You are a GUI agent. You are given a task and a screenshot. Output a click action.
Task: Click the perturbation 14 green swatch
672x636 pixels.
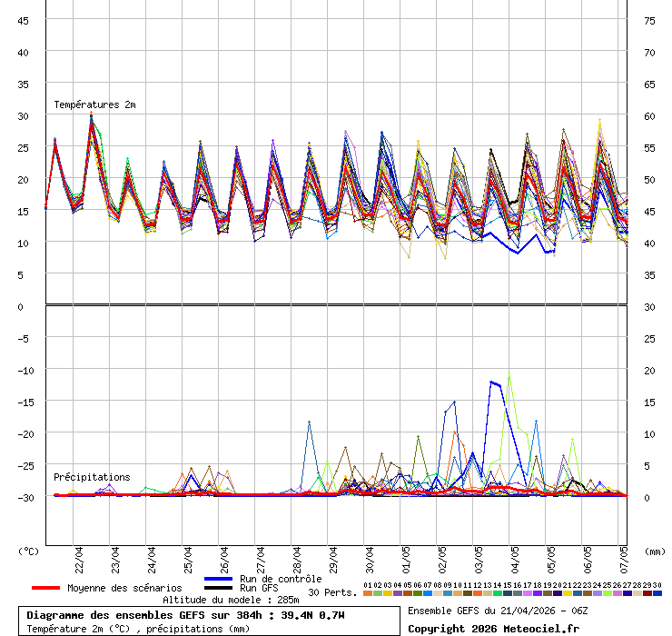pos(498,593)
